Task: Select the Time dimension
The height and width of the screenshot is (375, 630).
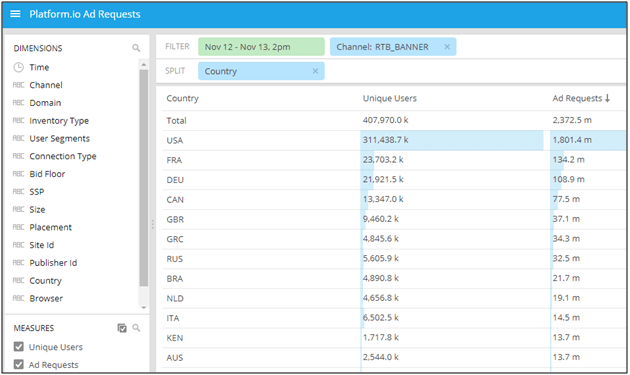Action: tap(39, 67)
